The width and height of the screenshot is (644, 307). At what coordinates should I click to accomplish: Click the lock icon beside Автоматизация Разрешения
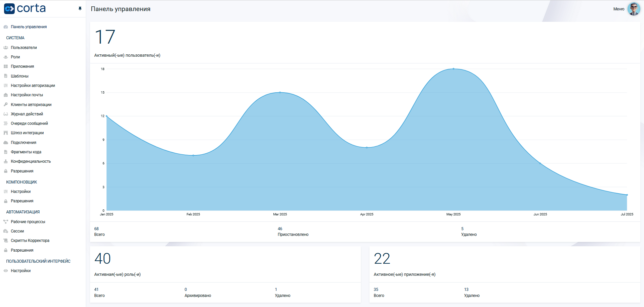(x=6, y=250)
